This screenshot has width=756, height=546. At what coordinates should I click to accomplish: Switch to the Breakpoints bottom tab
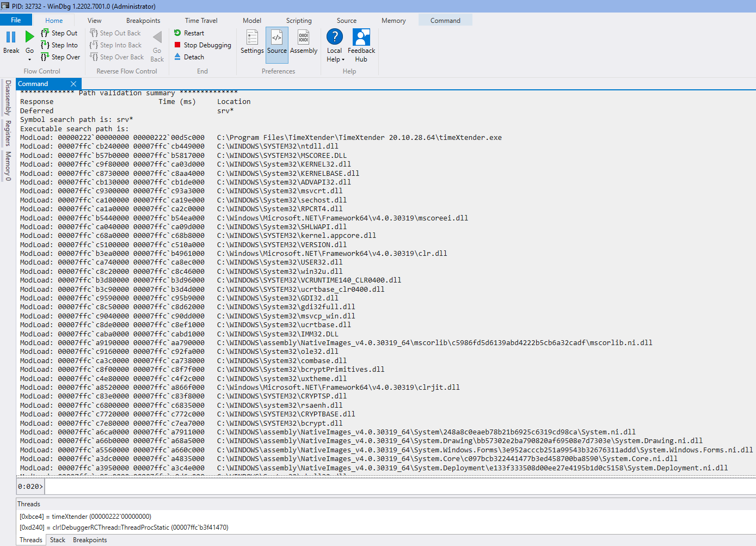(x=90, y=540)
